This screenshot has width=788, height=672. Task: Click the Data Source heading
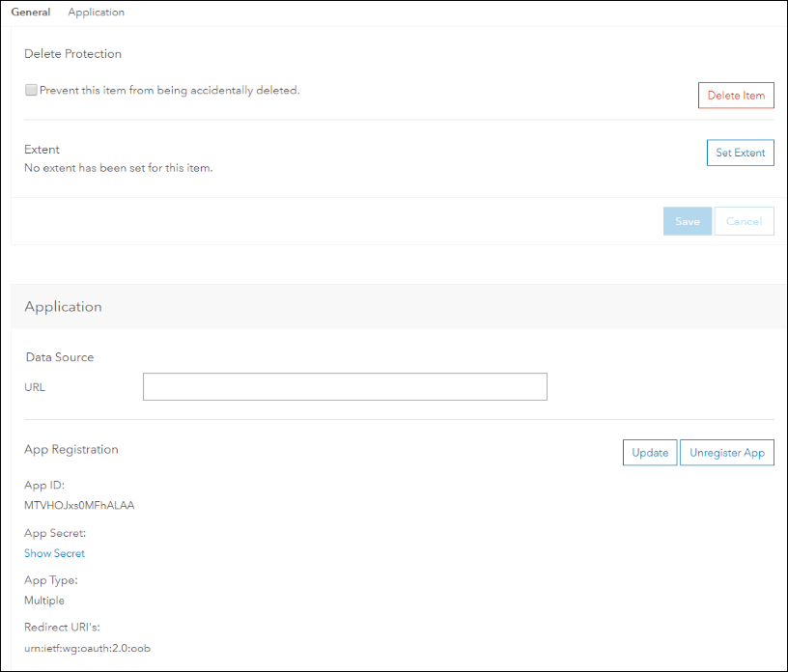[x=60, y=357]
